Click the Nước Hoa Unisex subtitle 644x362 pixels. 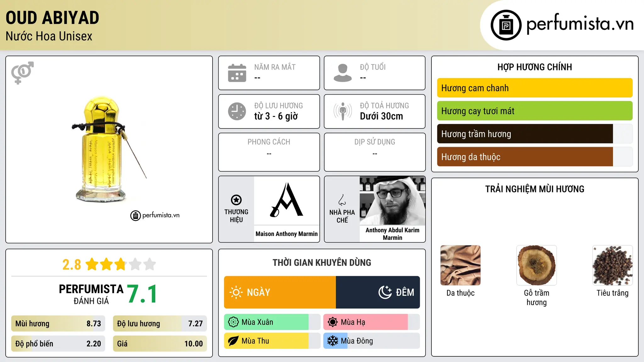click(49, 36)
